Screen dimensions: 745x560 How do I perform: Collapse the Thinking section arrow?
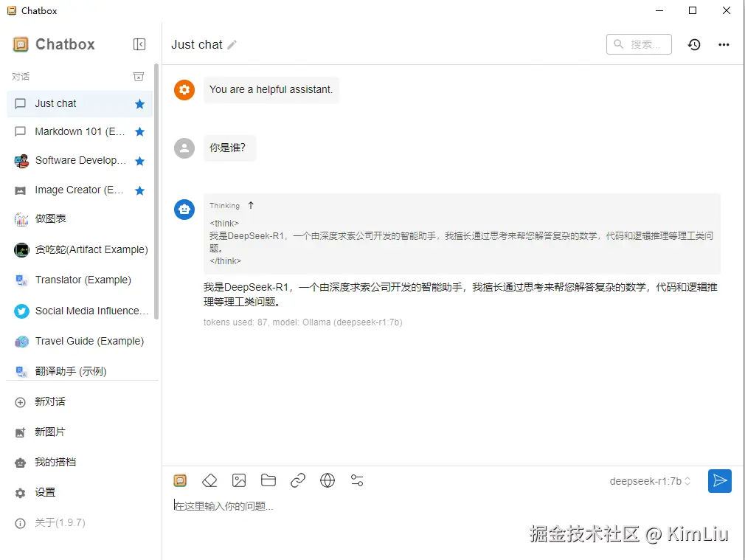coord(251,205)
